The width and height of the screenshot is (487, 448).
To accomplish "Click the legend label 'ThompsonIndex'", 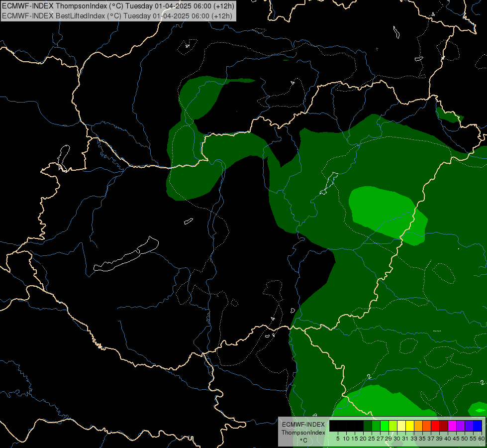I will 303,433.
